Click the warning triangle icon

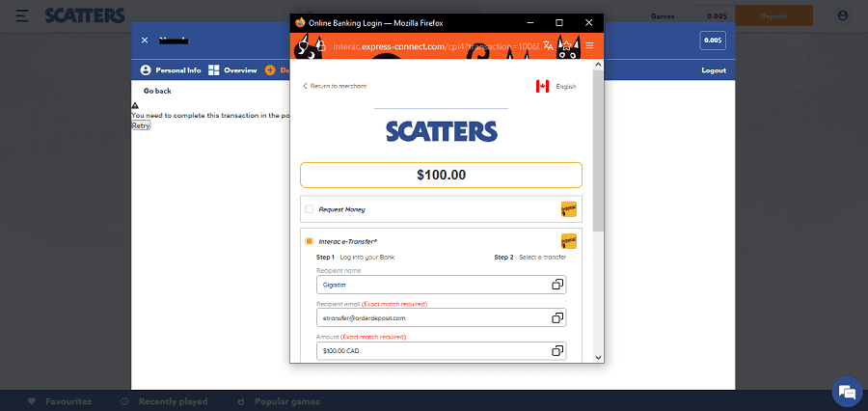[x=135, y=105]
